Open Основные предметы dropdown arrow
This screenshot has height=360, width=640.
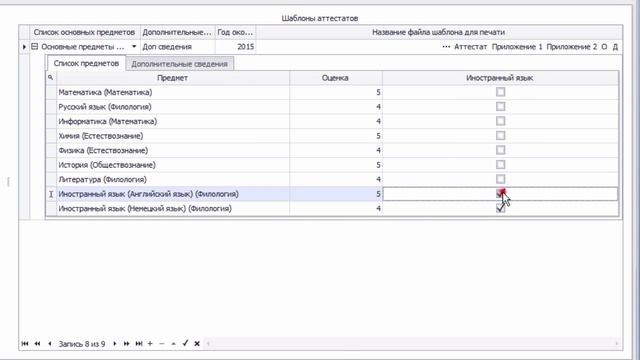pyautogui.click(x=134, y=47)
